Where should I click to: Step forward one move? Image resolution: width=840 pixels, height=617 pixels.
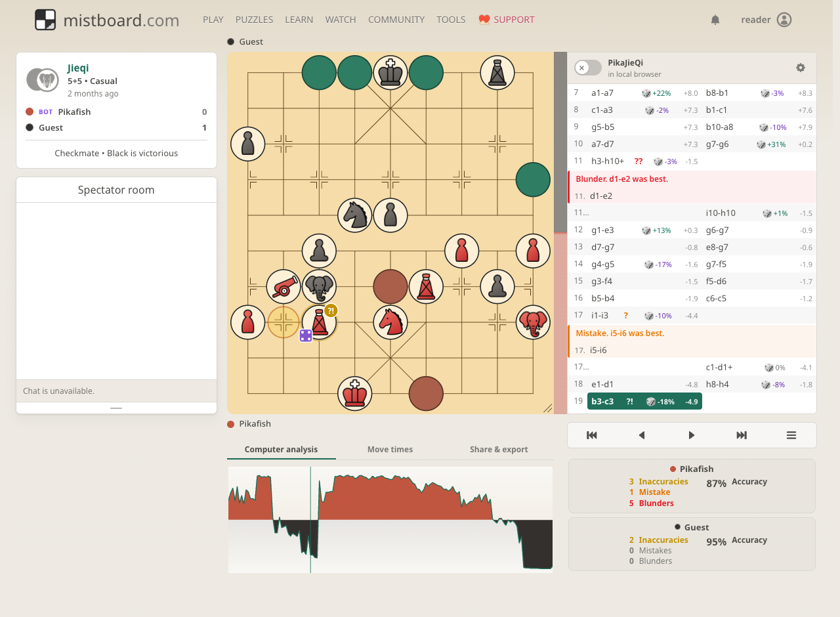pyautogui.click(x=692, y=435)
